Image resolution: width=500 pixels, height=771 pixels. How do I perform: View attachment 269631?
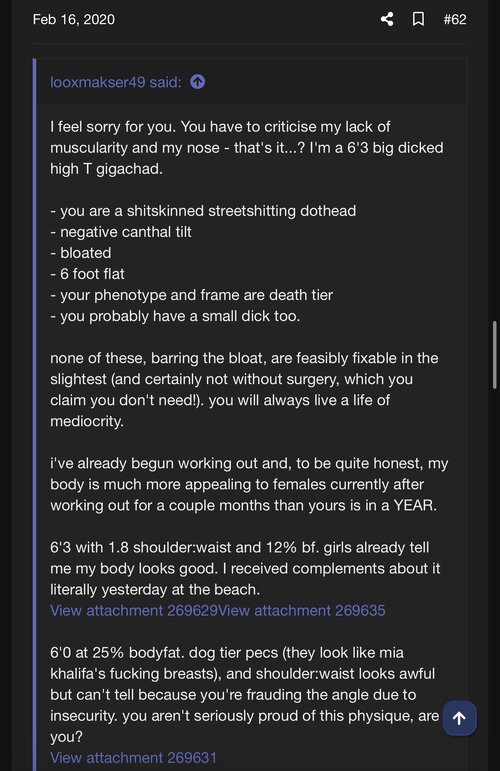click(133, 757)
